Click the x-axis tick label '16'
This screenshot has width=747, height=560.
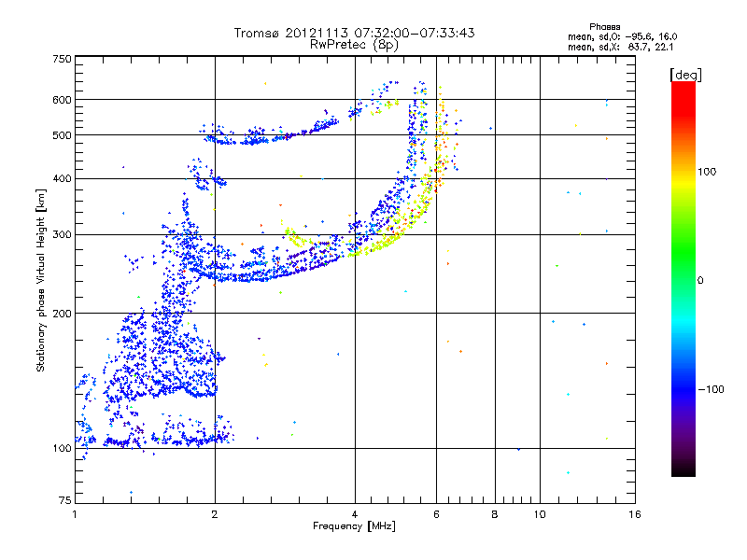click(635, 514)
